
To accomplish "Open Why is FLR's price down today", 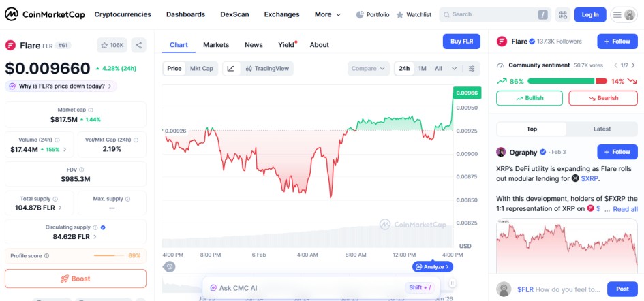I will click(x=61, y=86).
